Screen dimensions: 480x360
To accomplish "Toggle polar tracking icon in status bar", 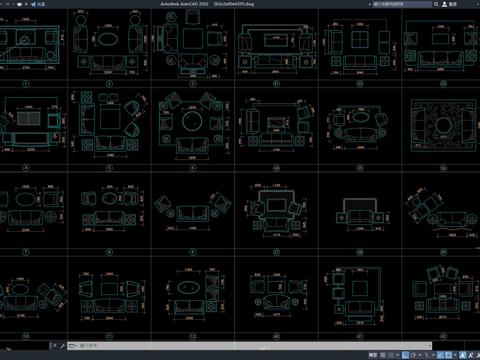I will (x=413, y=355).
